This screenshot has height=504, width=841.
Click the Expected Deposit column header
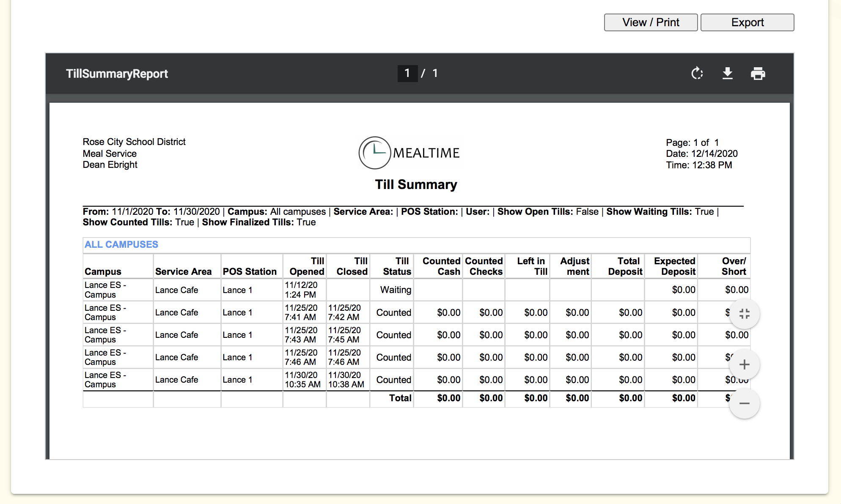pyautogui.click(x=674, y=266)
